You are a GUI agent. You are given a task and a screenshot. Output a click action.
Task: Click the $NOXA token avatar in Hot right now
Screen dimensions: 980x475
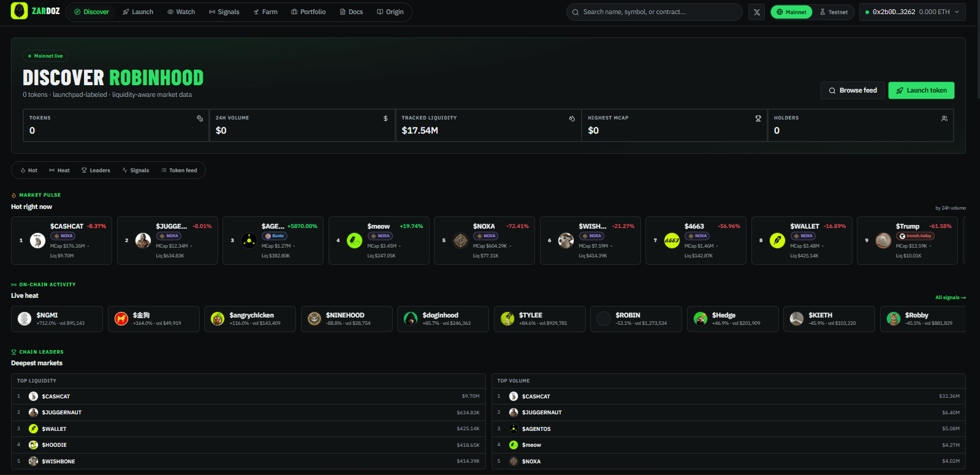click(460, 240)
